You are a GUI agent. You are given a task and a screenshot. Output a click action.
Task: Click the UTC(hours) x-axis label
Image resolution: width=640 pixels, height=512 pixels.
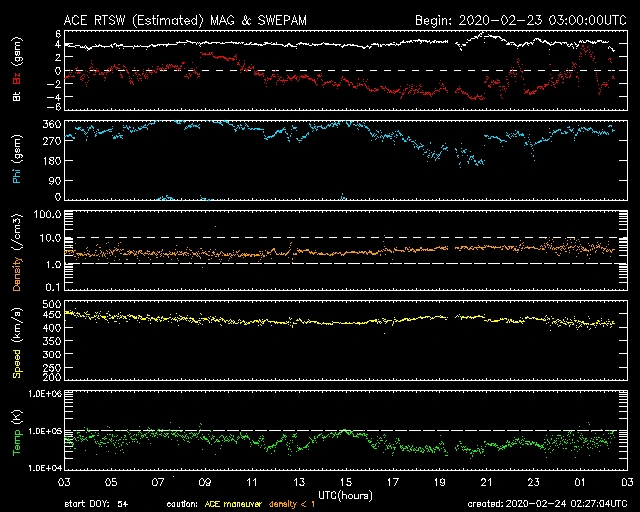[x=346, y=495]
